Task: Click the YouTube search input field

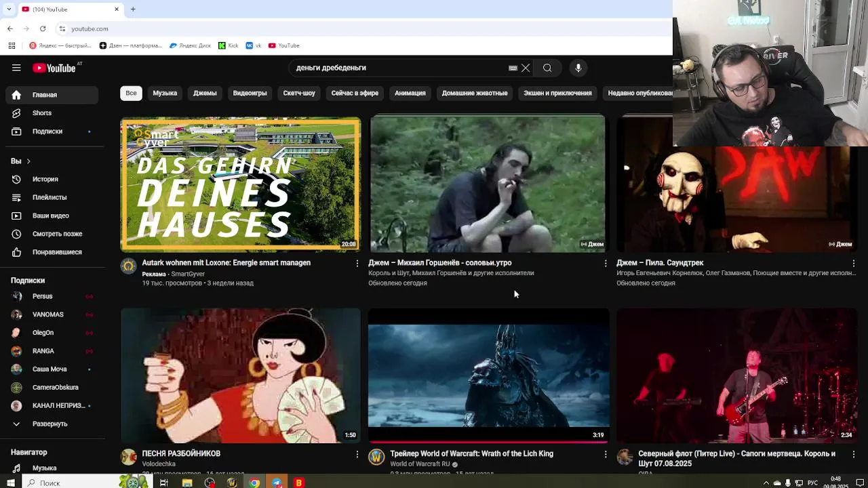Action: pos(400,68)
